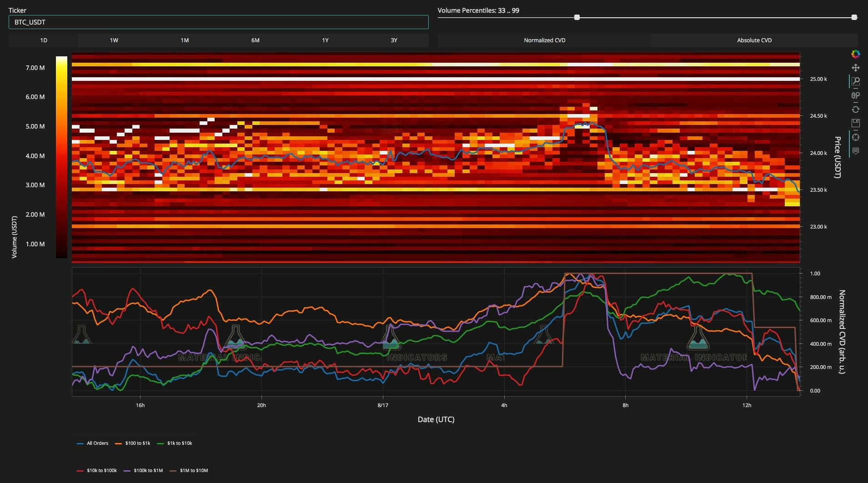868x483 pixels.
Task: Activate the Box Zoom tool
Action: point(855,81)
